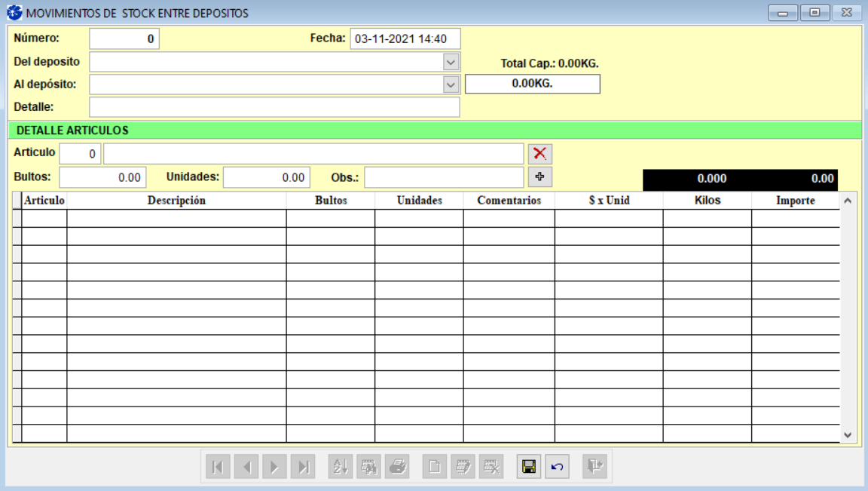The height and width of the screenshot is (491, 868).
Task: Click the Undo arrow button
Action: point(557,467)
